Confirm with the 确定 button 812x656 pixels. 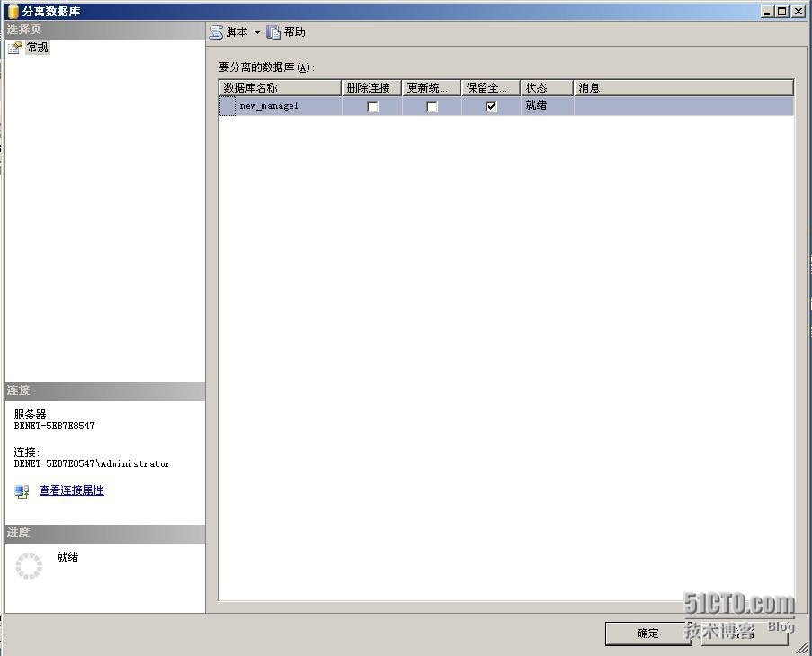pyautogui.click(x=647, y=634)
